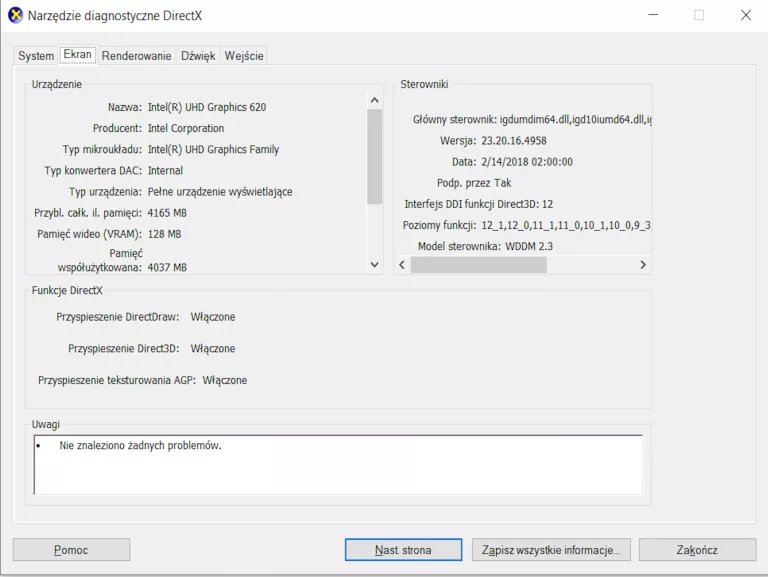The image size is (768, 577).
Task: Click Interfejs DDI funkcji Direct3D: 12
Action: (479, 204)
